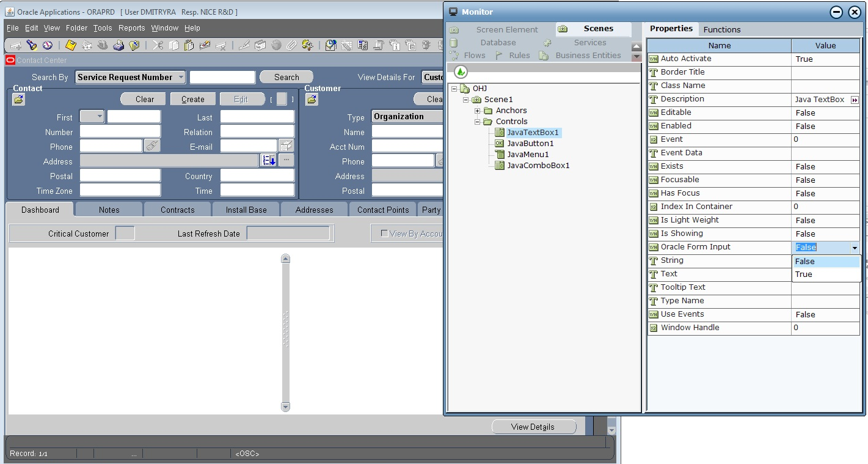868x464 pixels.
Task: Collapse the Scene1 tree node
Action: pyautogui.click(x=465, y=100)
